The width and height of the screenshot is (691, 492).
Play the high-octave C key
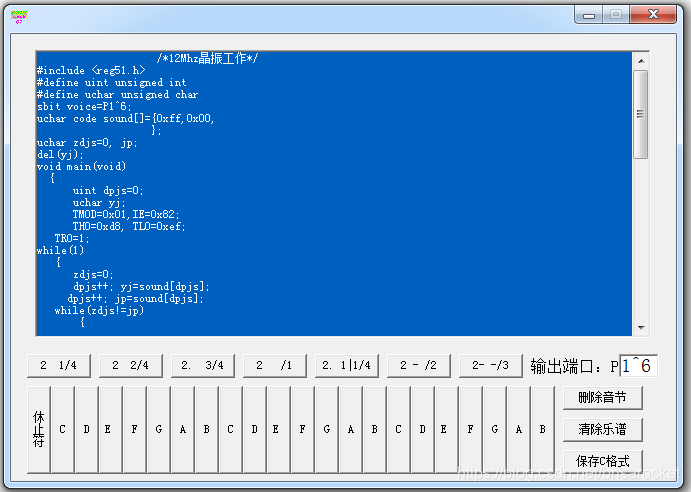398,429
